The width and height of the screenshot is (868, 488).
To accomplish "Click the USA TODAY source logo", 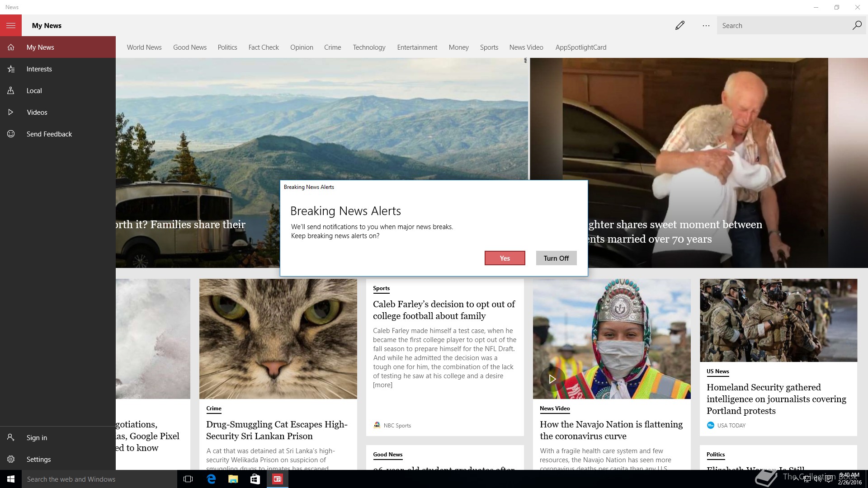I will (710, 425).
